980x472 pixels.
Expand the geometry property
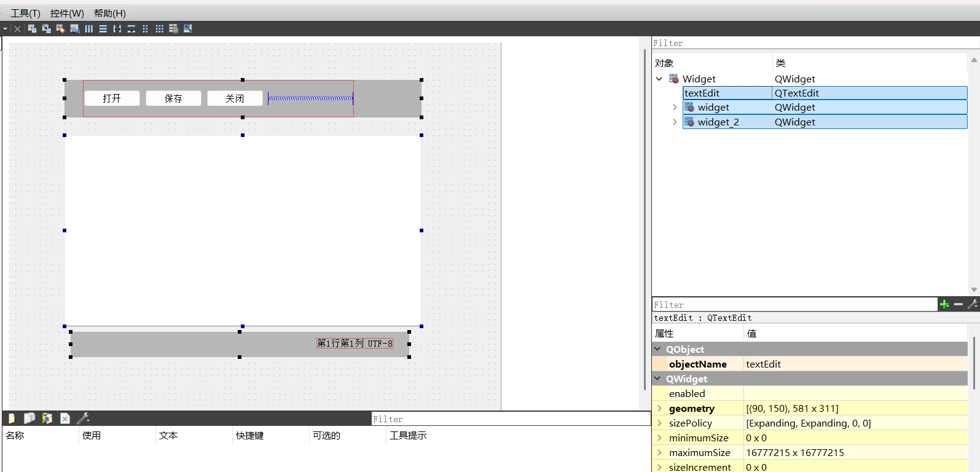659,408
